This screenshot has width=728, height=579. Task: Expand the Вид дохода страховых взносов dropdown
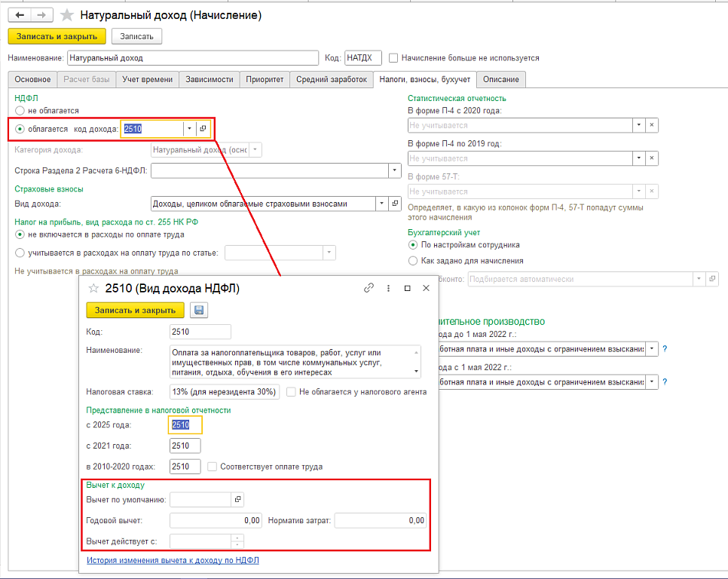pos(381,204)
